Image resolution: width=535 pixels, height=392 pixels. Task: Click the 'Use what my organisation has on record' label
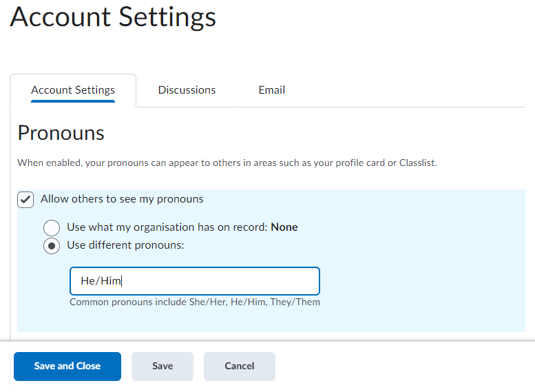tap(167, 227)
